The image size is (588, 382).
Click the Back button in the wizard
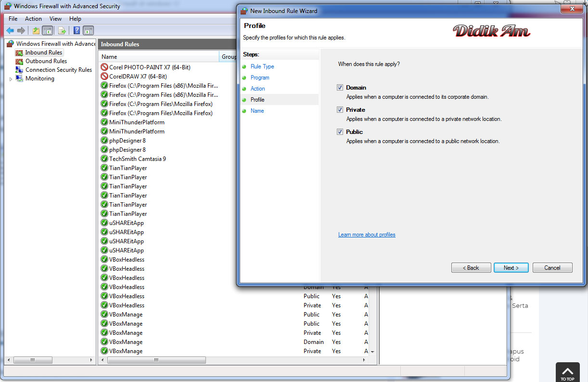[x=471, y=268]
